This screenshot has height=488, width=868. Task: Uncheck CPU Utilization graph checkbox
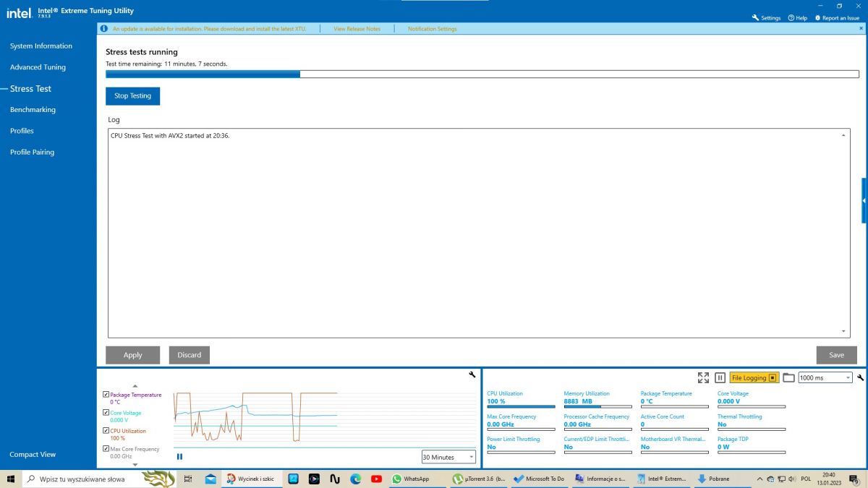click(x=106, y=431)
